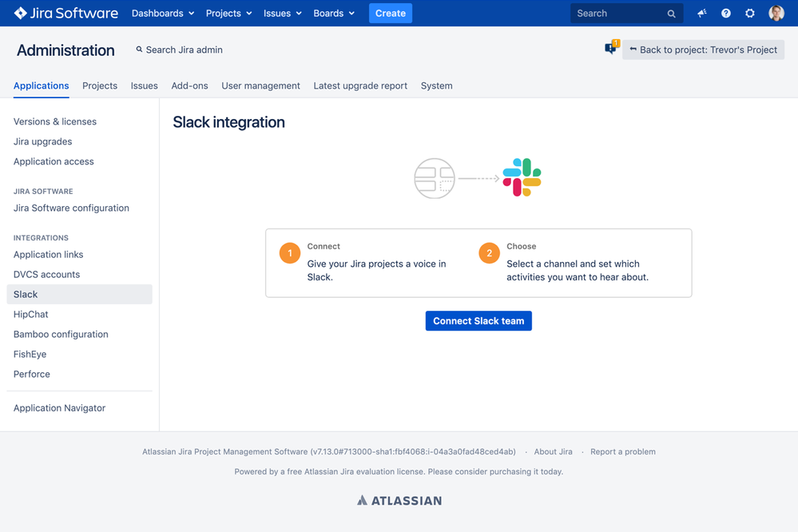Open Application Navigator
The width and height of the screenshot is (798, 532).
pos(59,407)
